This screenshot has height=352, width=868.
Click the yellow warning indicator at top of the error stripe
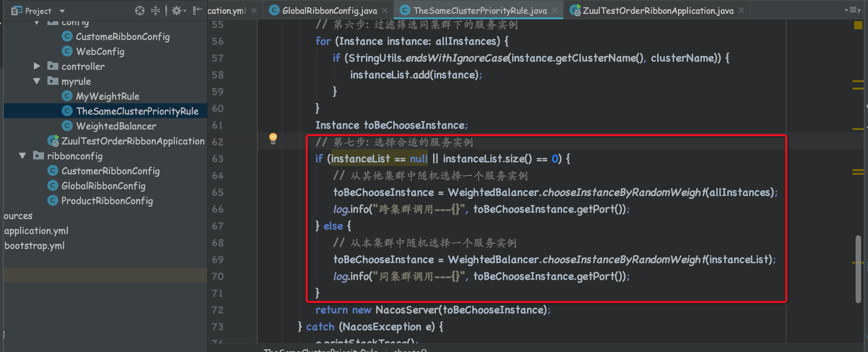click(858, 25)
